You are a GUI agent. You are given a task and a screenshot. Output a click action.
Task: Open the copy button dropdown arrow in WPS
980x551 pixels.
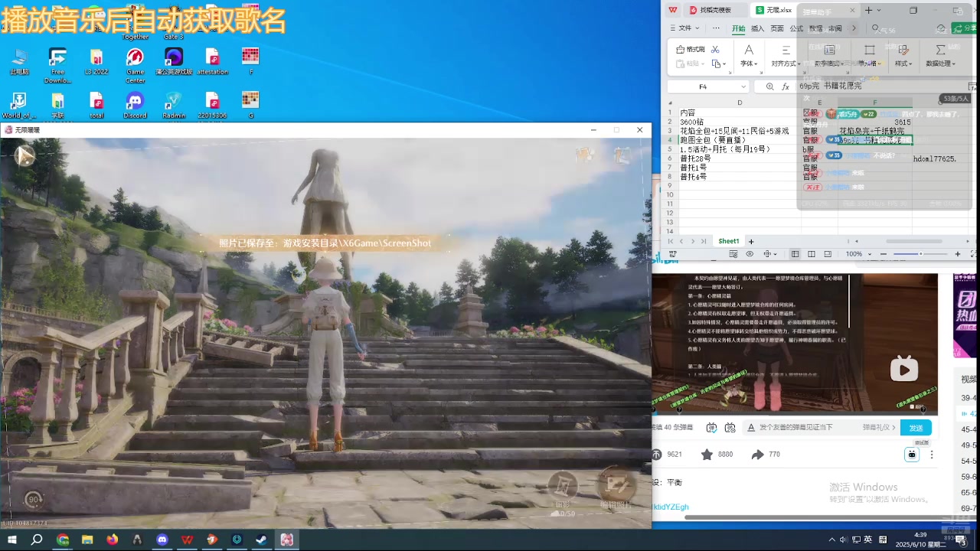[726, 64]
